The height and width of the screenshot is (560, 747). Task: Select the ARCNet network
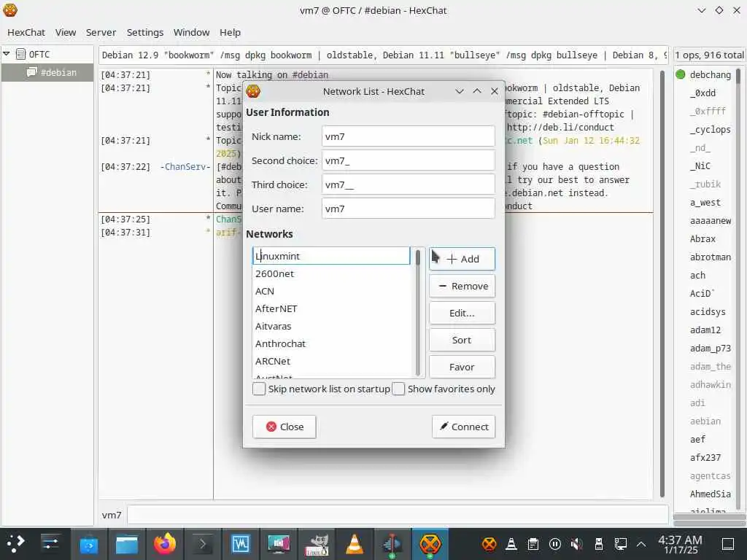click(x=331, y=361)
